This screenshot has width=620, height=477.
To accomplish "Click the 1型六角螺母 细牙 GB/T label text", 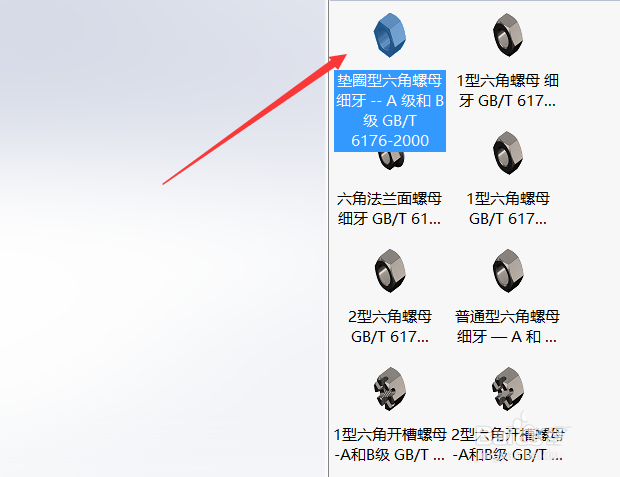I will pyautogui.click(x=508, y=91).
